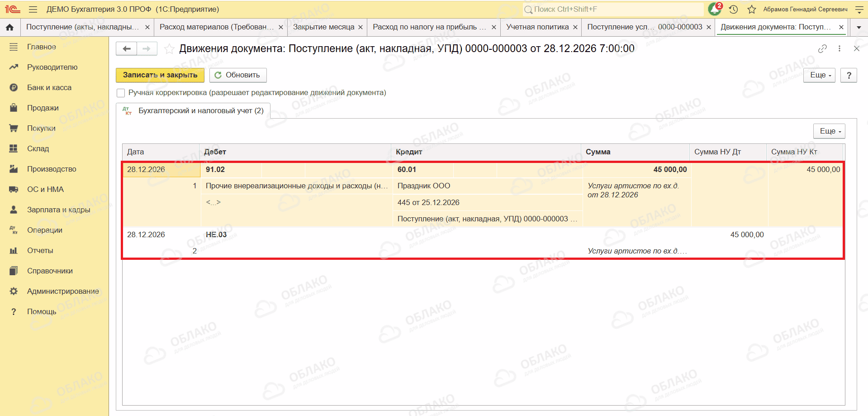868x416 pixels.
Task: Copy link to document icon
Action: click(822, 48)
